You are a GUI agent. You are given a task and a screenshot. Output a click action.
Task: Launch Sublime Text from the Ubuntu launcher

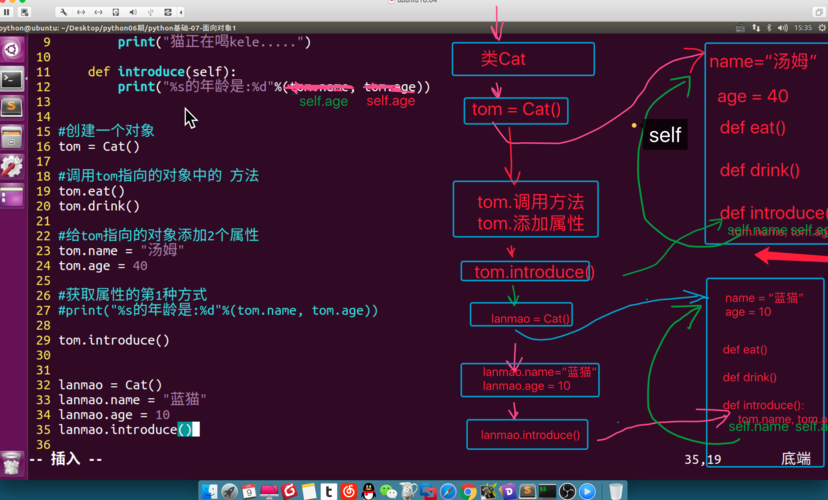12,107
